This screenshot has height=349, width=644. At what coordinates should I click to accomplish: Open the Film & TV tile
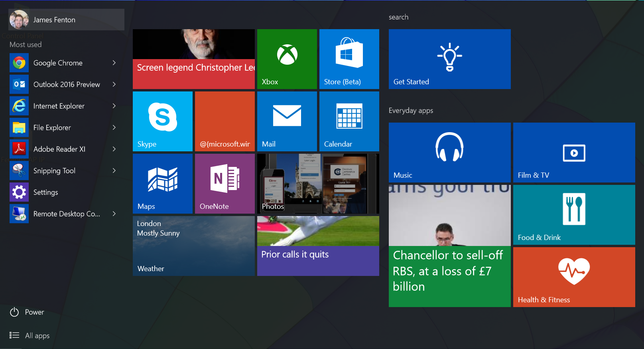[574, 153]
